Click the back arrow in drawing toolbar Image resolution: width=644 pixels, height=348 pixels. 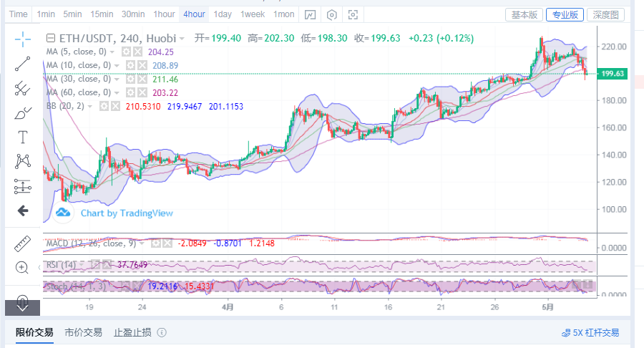point(22,211)
